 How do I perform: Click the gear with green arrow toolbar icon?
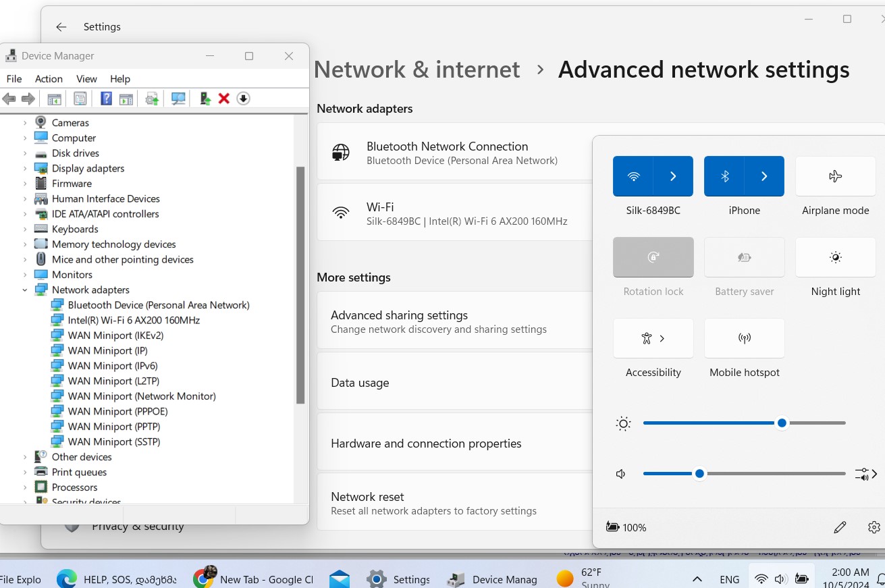153,99
